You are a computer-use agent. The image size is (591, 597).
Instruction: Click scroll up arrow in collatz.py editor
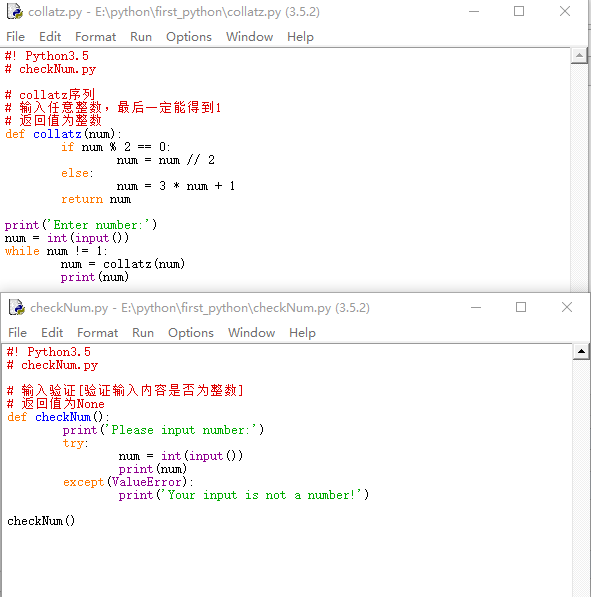[x=579, y=56]
